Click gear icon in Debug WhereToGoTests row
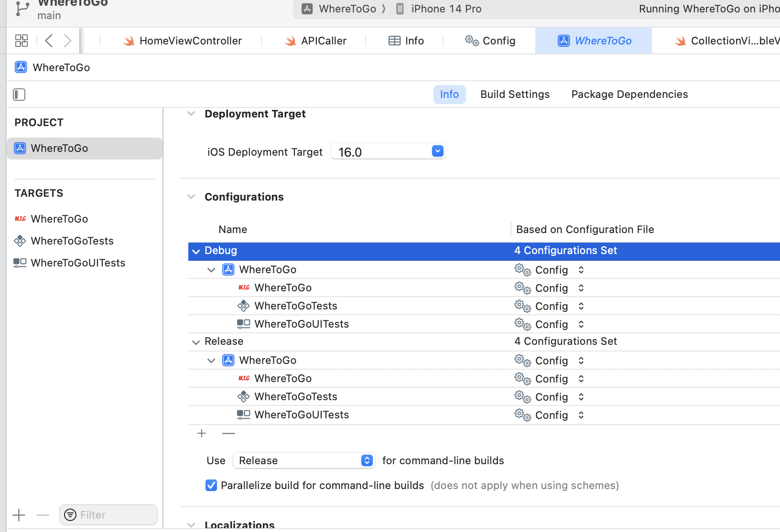 522,306
